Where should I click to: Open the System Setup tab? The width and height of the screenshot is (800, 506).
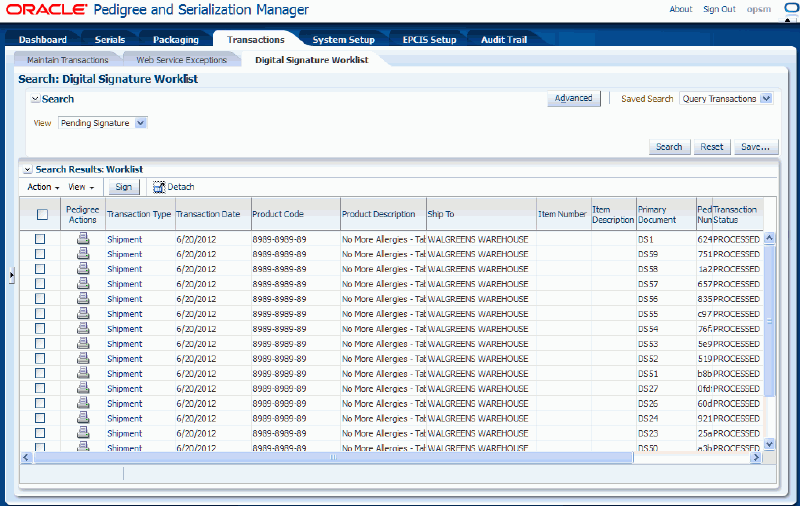343,40
